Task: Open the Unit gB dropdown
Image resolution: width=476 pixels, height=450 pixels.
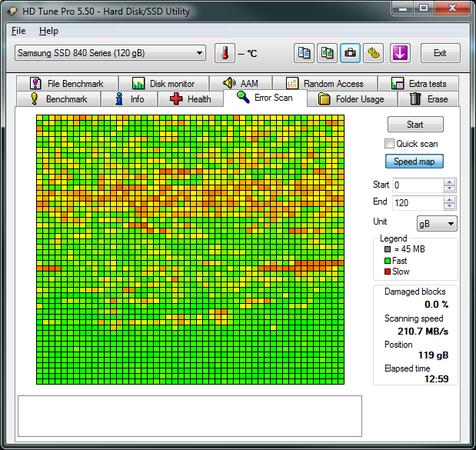Action: [x=437, y=224]
